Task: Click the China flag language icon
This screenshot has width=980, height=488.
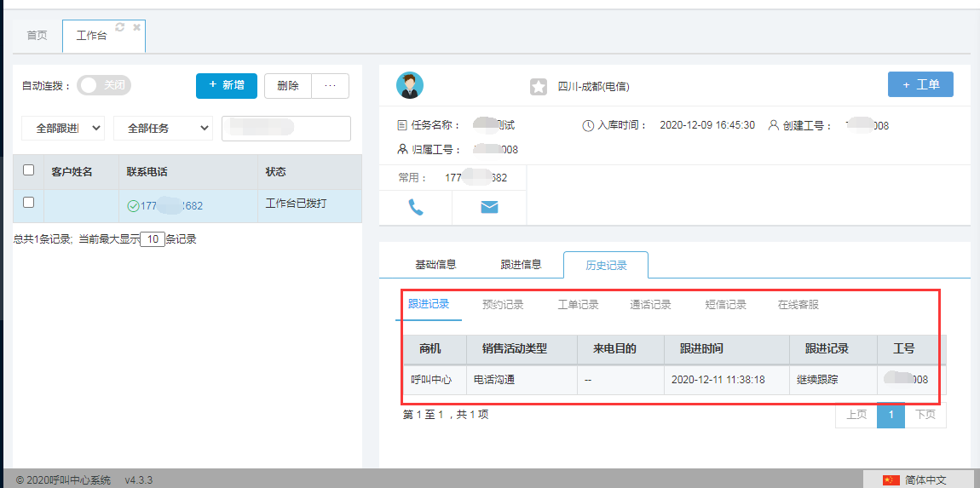Action: click(891, 480)
